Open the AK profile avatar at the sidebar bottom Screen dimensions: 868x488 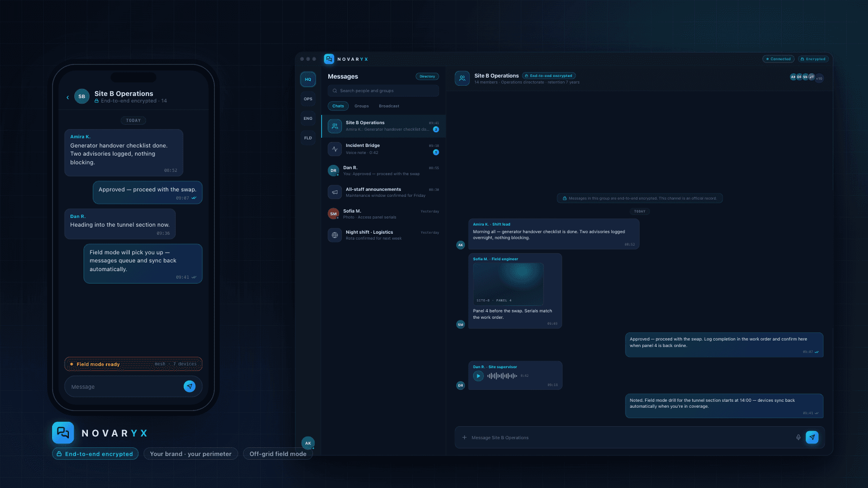[x=308, y=443]
